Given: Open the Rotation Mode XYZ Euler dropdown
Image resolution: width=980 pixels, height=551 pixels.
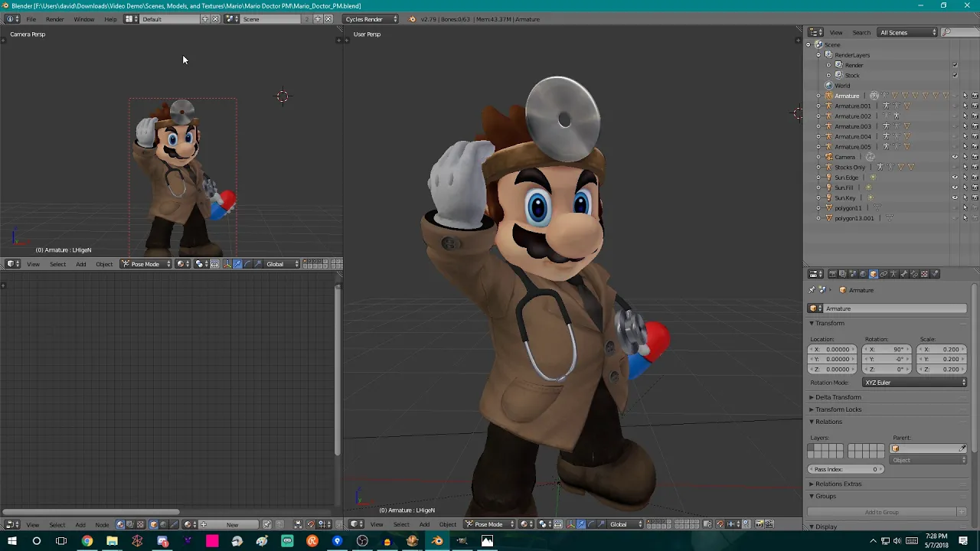Looking at the screenshot, I should [915, 383].
